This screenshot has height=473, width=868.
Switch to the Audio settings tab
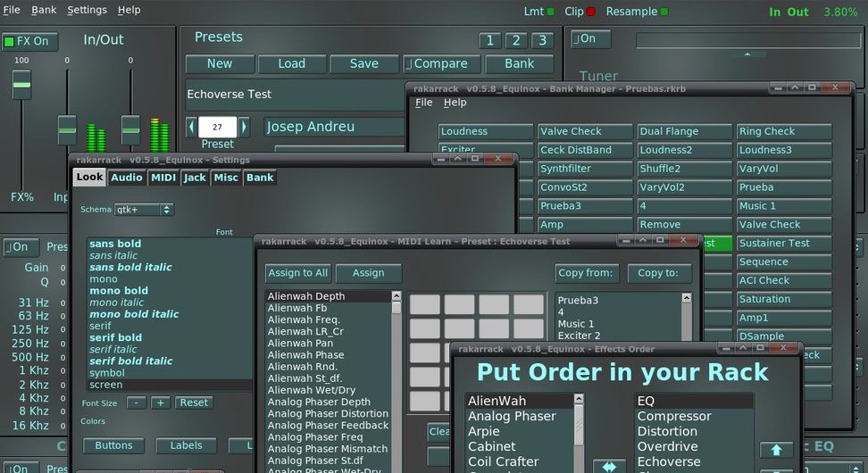126,178
